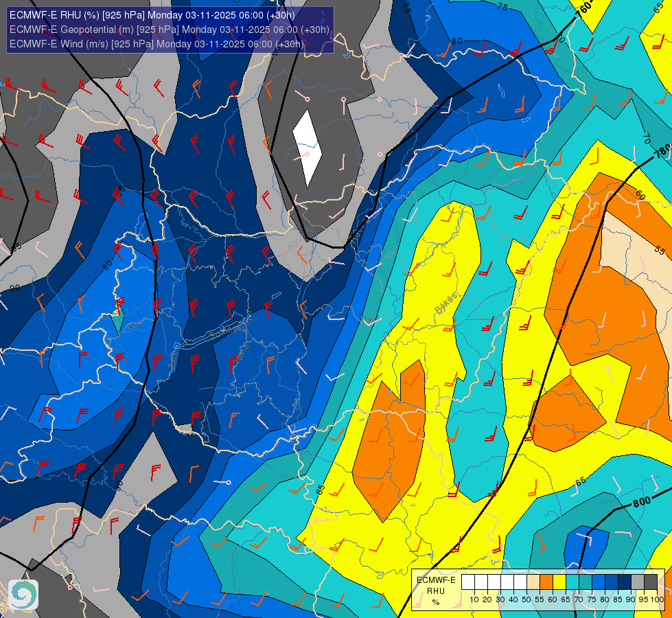Click the medium blue 80–85 legend swatch
The height and width of the screenshot is (618, 672).
(612, 582)
